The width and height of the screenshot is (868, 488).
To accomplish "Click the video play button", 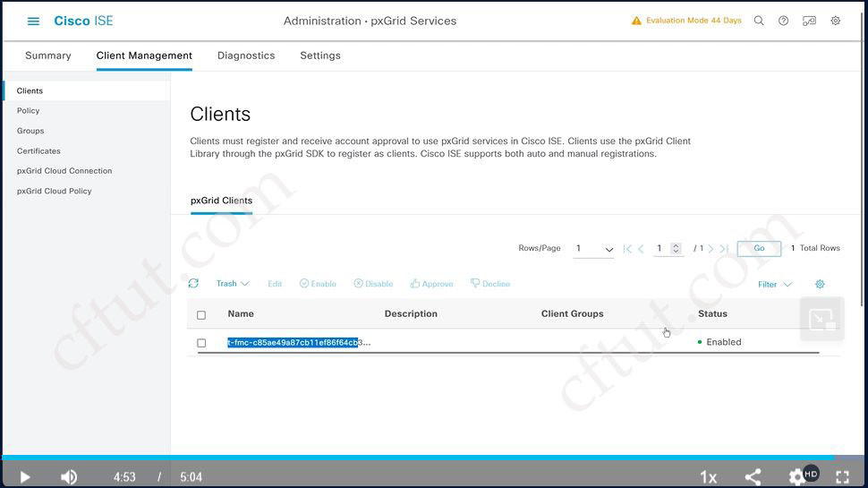I will 25,477.
